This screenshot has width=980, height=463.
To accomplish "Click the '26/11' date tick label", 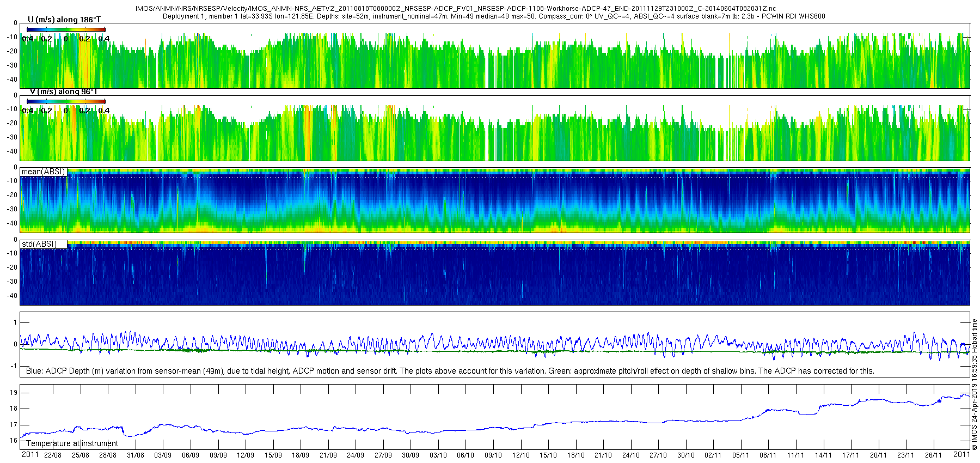I will 933,455.
